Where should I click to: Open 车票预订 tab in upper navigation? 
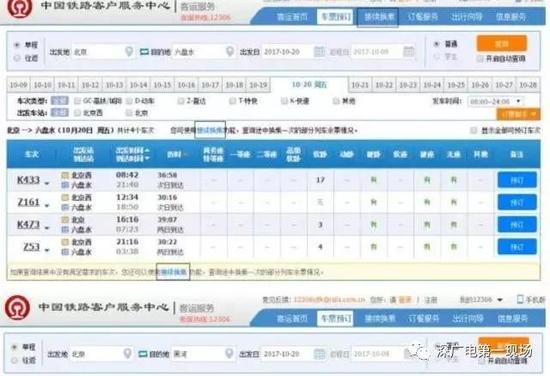[x=335, y=16]
